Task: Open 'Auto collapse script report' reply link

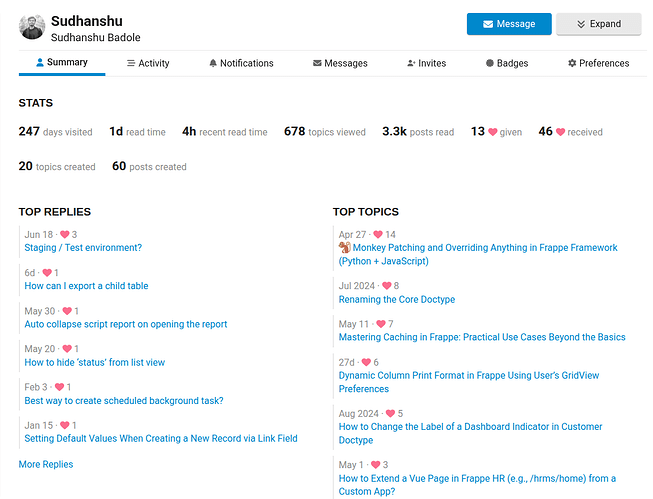Action: point(126,324)
